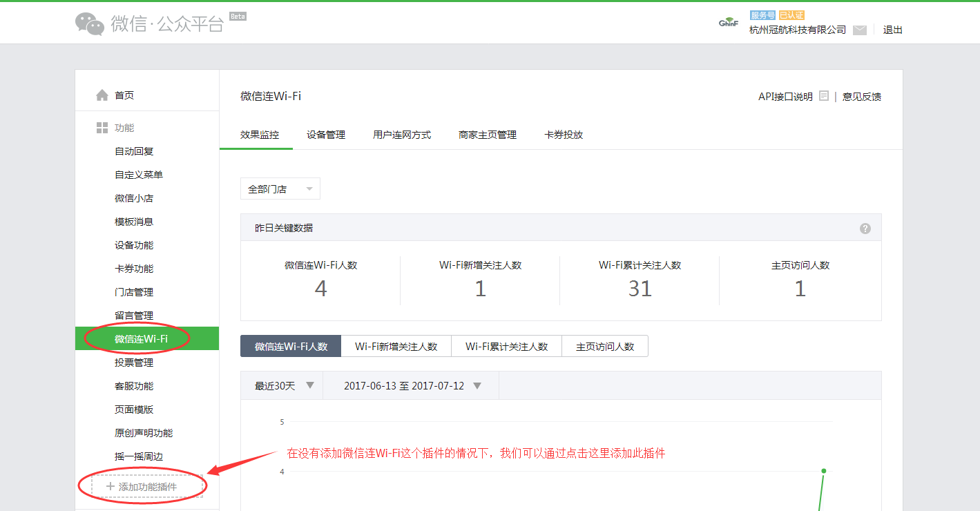
Task: Click the API接口说明 document icon
Action: pyautogui.click(x=824, y=96)
